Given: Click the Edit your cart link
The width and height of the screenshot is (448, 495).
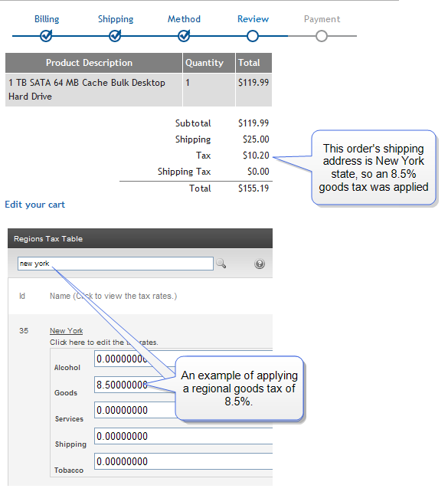Looking at the screenshot, I should (34, 205).
